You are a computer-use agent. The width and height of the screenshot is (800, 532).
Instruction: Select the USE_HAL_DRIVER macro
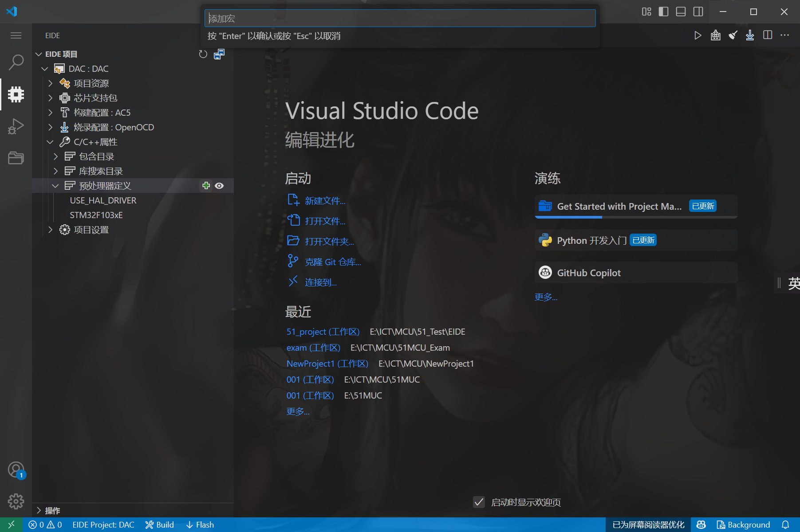pyautogui.click(x=103, y=200)
